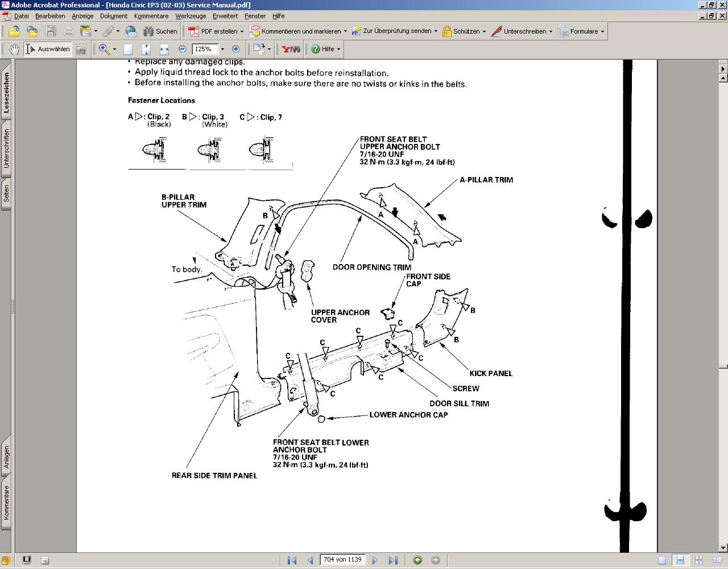Click the Snapshot camera tool

81,50
